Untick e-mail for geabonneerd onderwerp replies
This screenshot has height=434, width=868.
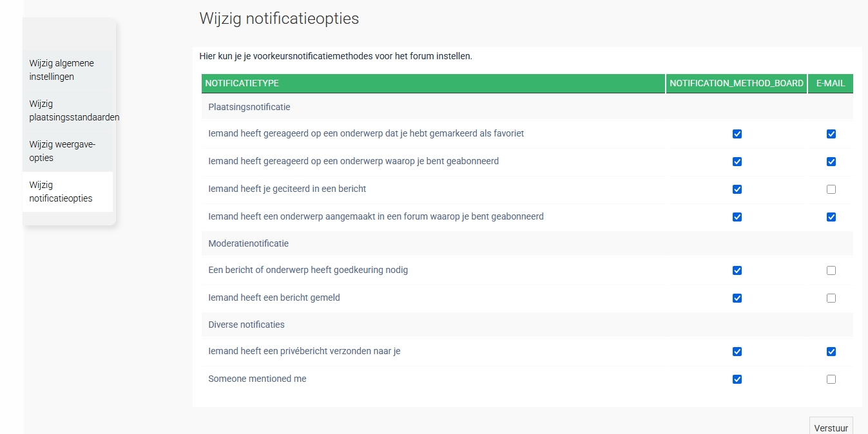pos(831,162)
